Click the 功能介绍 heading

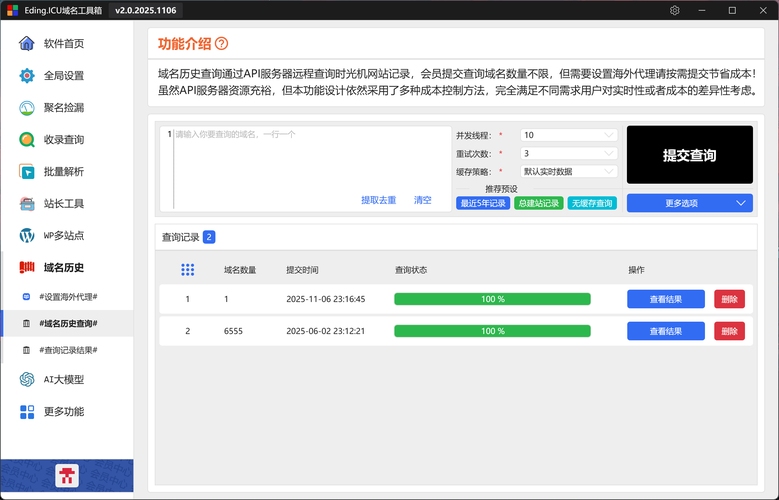point(184,44)
